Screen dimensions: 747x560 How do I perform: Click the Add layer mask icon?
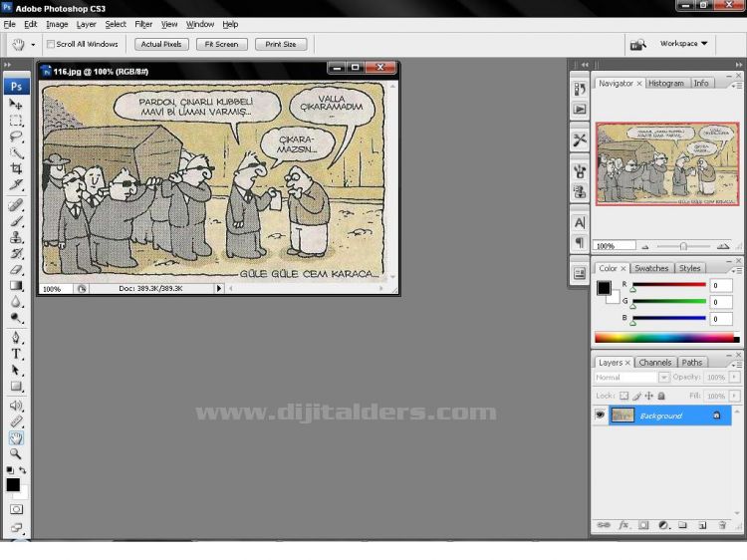[x=643, y=525]
